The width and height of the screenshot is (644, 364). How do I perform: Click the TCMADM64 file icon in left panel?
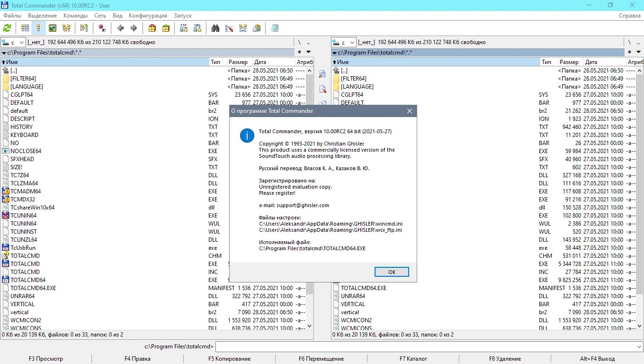[x=6, y=191]
